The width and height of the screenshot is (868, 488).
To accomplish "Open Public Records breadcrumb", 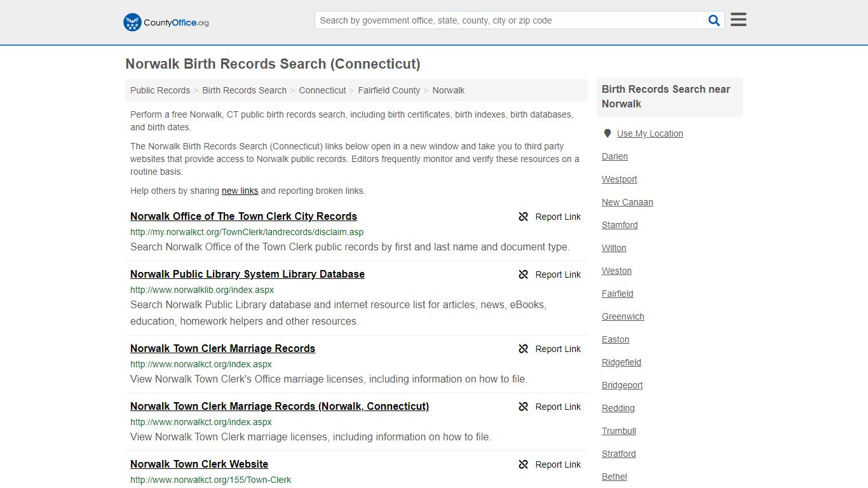I will click(x=160, y=90).
